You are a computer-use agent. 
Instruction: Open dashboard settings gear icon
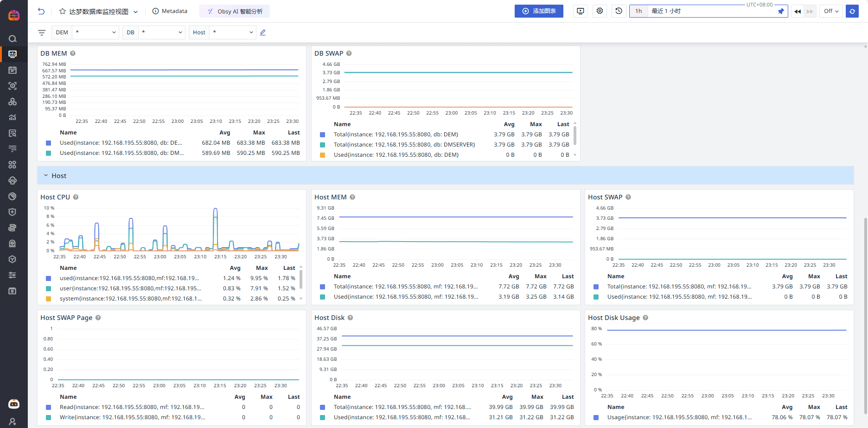[x=600, y=11]
